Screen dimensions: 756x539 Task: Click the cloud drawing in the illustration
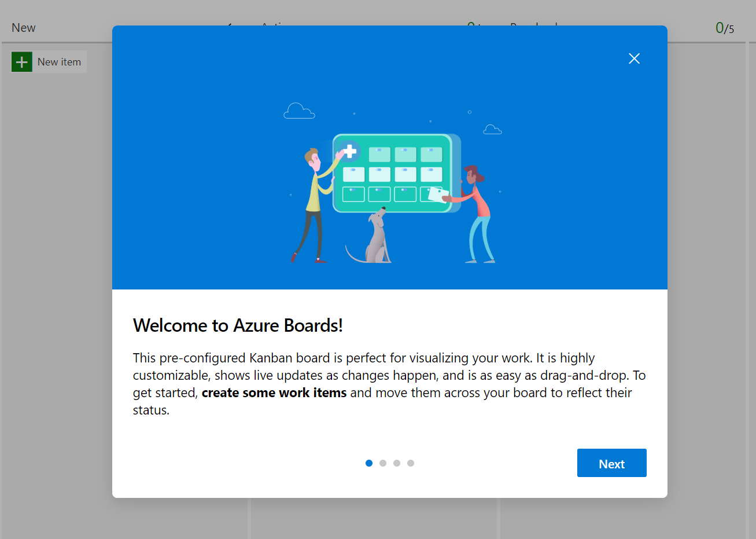pos(299,110)
